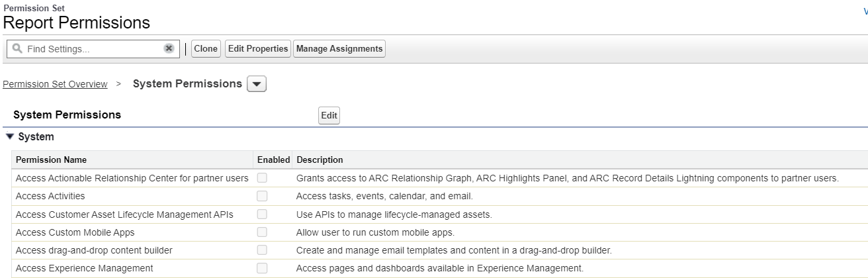Click the magnifier icon in Find Settings
Image resolution: width=868 pixels, height=278 pixels.
pos(17,49)
